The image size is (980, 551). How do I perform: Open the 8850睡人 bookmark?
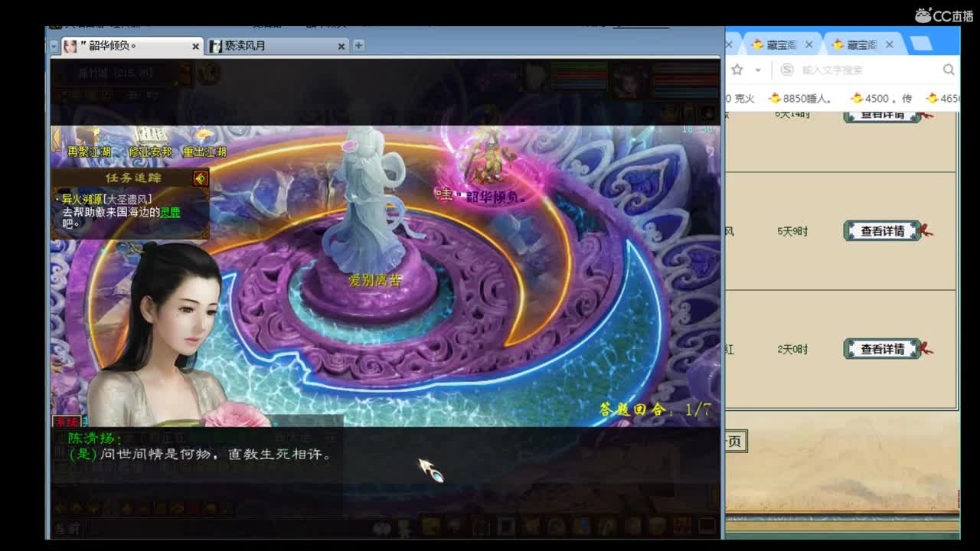800,98
